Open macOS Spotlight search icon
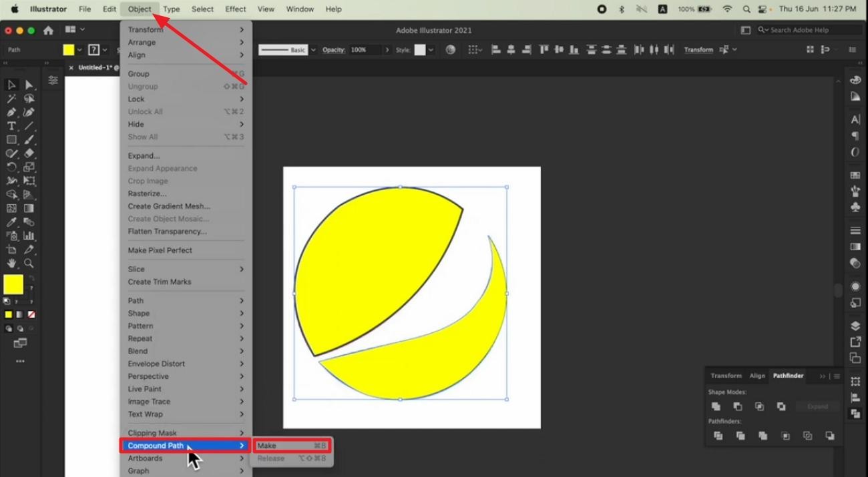 (x=746, y=9)
